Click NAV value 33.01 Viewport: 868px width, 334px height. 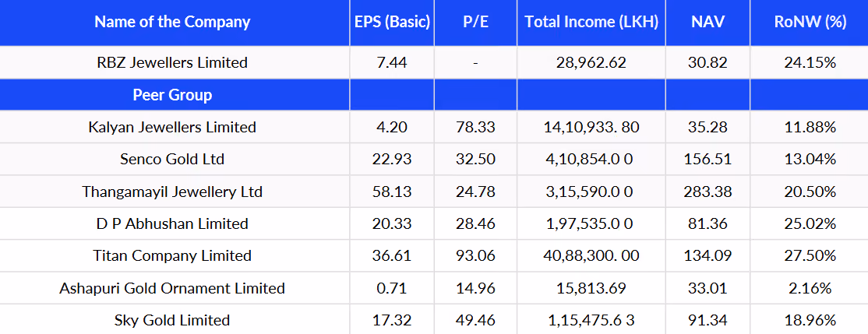coord(707,289)
